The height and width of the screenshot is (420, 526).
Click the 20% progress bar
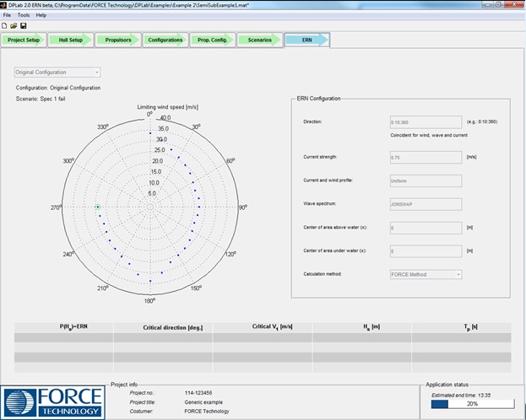[473, 404]
